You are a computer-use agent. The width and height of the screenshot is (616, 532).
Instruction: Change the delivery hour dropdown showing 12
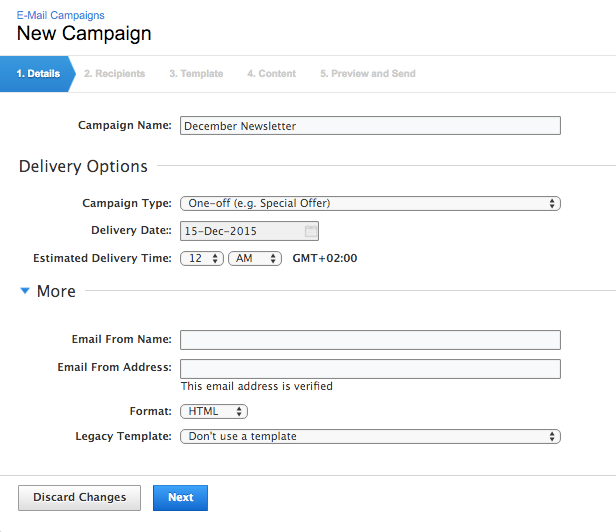[202, 259]
